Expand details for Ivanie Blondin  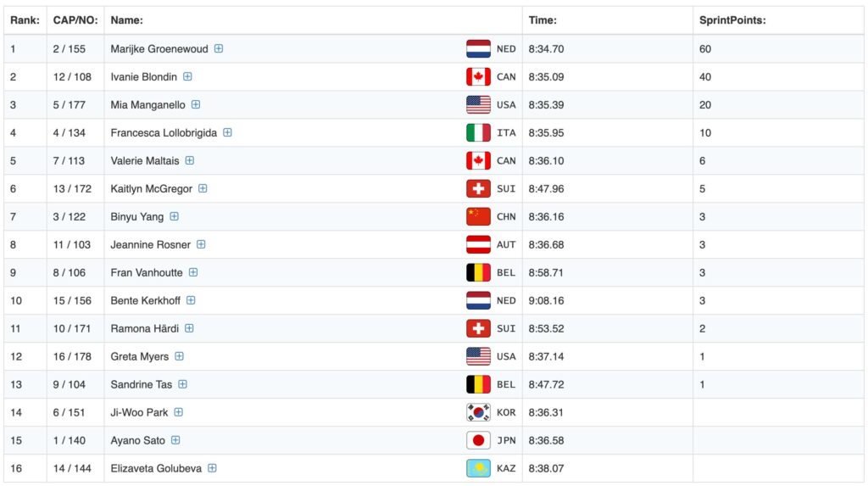(187, 76)
